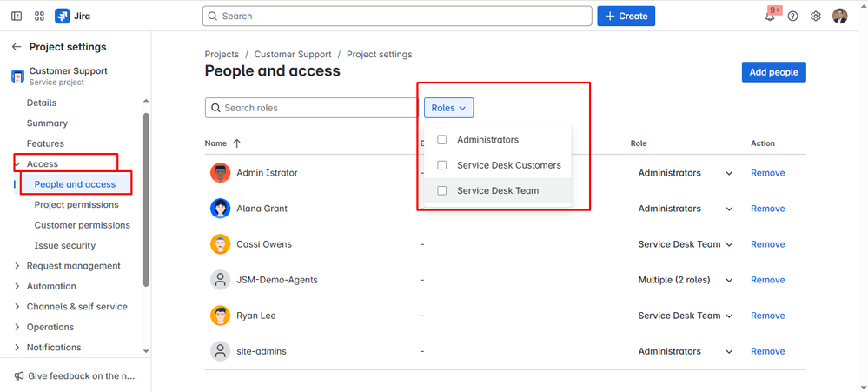
Task: Open the Roles filter dropdown
Action: click(x=449, y=108)
